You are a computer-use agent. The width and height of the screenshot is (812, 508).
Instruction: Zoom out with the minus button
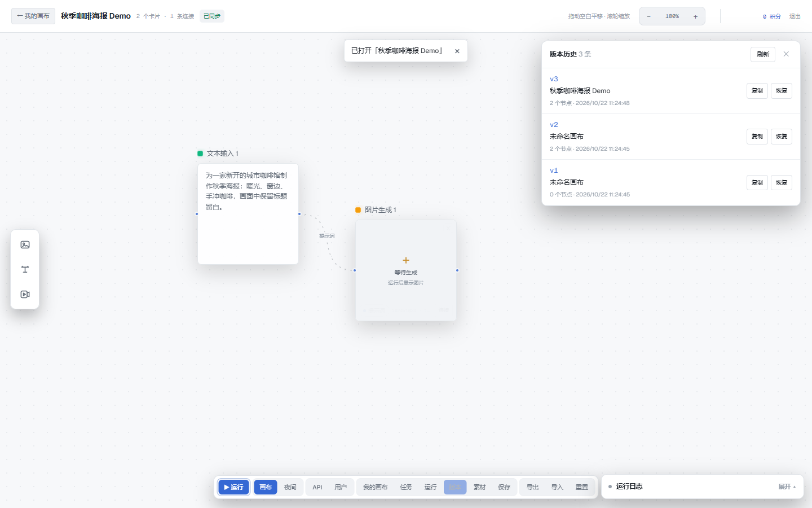pyautogui.click(x=648, y=16)
